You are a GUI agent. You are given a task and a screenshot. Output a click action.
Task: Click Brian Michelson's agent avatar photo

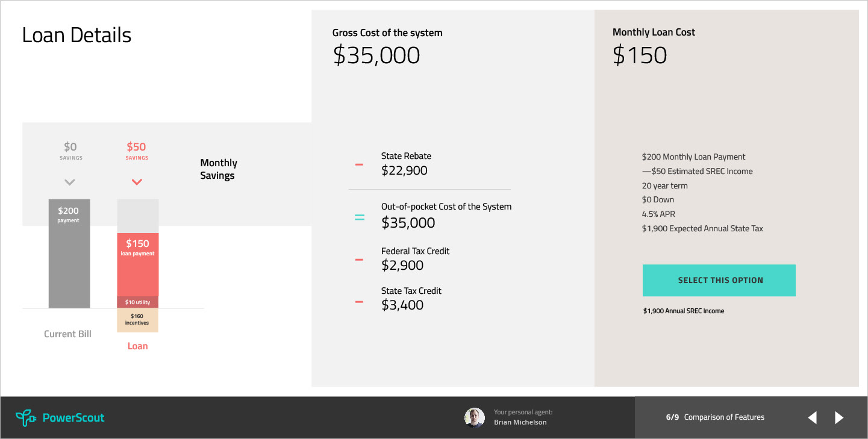pos(475,417)
